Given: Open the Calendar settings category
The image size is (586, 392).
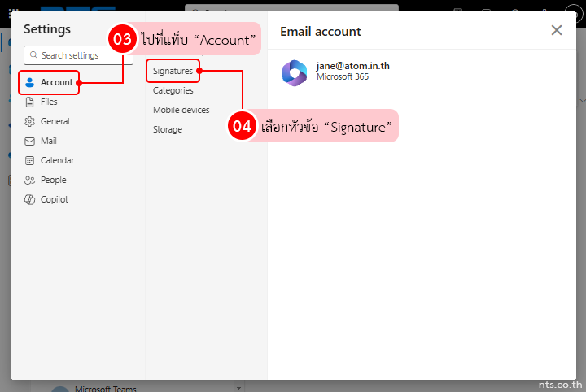Looking at the screenshot, I should click(50, 160).
